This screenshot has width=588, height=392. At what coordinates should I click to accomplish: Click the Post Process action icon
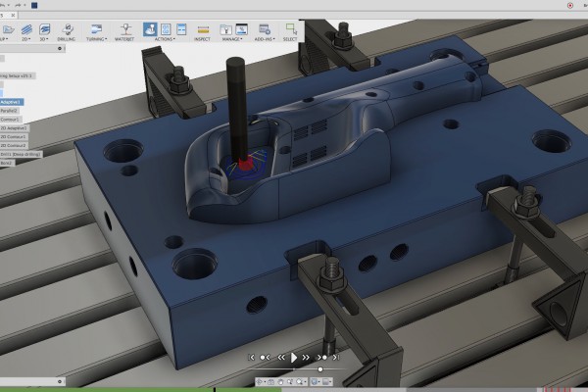pos(166,29)
